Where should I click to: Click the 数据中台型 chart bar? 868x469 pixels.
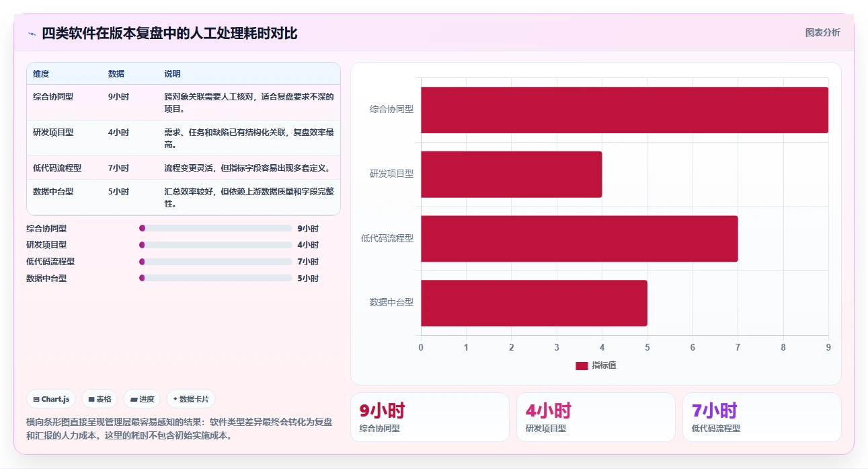tap(534, 303)
